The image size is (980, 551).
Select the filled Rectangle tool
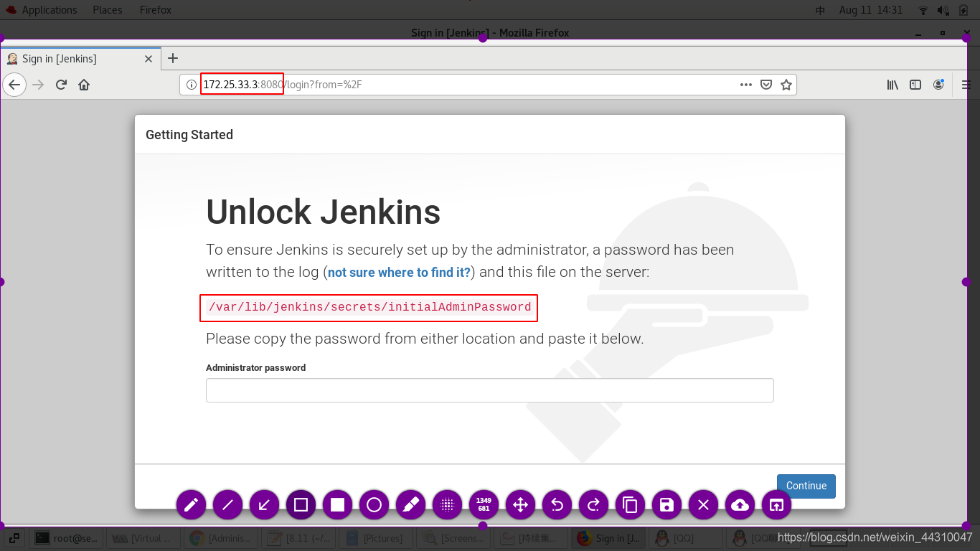337,505
